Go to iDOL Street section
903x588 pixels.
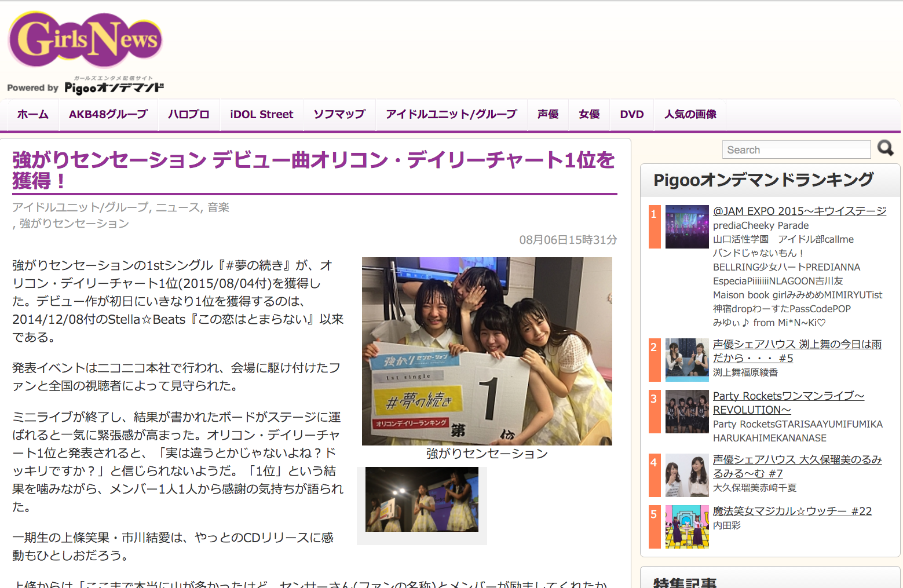(x=262, y=115)
